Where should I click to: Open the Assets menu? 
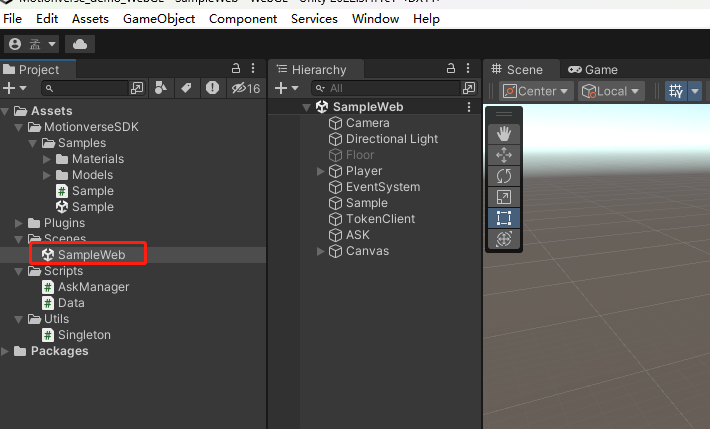90,19
